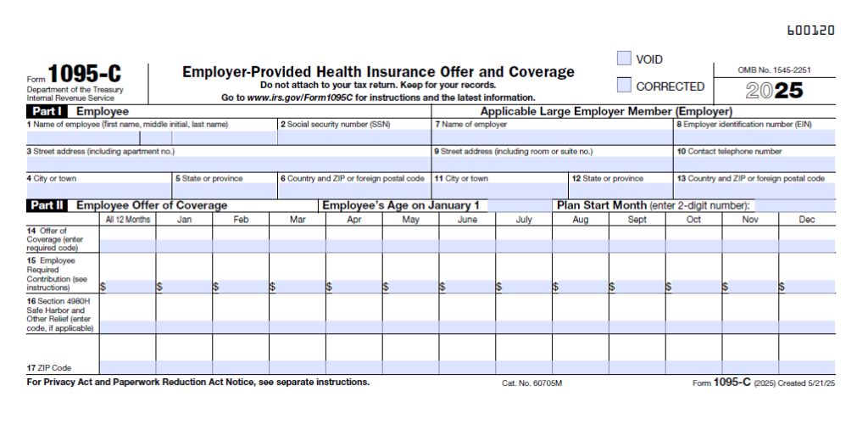Viewport: 868px width, 430px height.
Task: Click the Social security number field
Action: [354, 137]
